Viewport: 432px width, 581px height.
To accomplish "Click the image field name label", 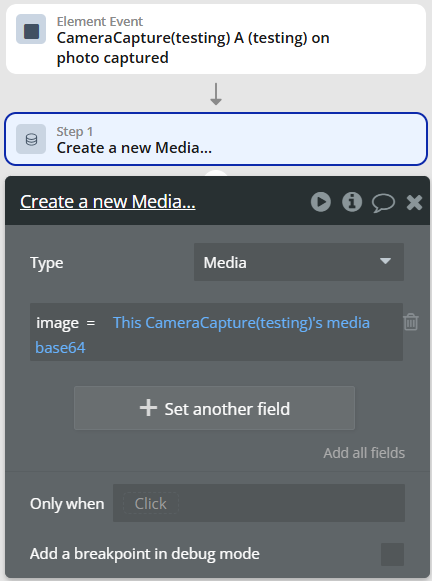I will tap(57, 323).
